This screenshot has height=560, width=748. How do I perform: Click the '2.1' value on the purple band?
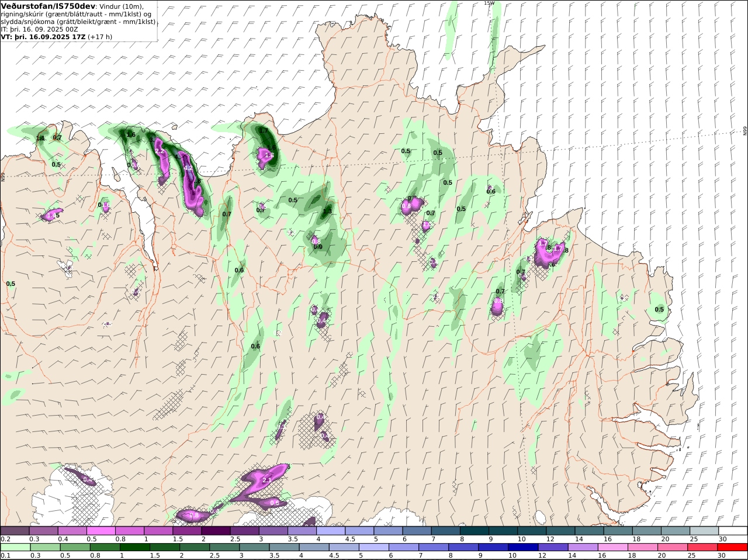point(268,480)
